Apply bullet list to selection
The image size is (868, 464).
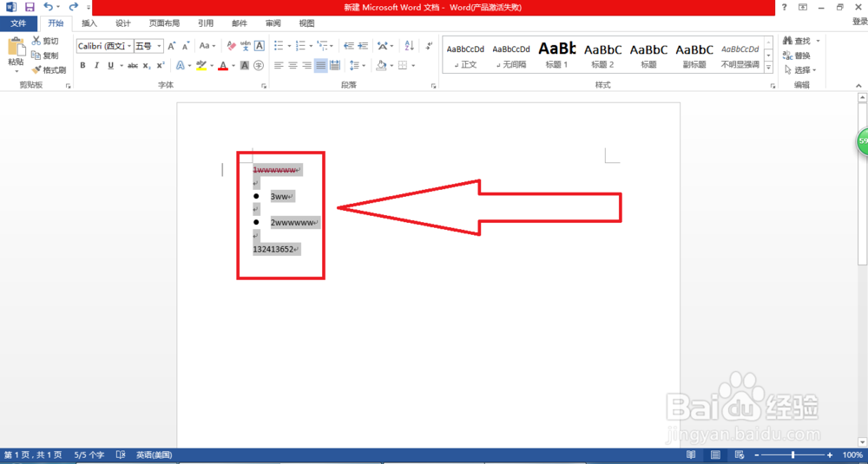(279, 46)
